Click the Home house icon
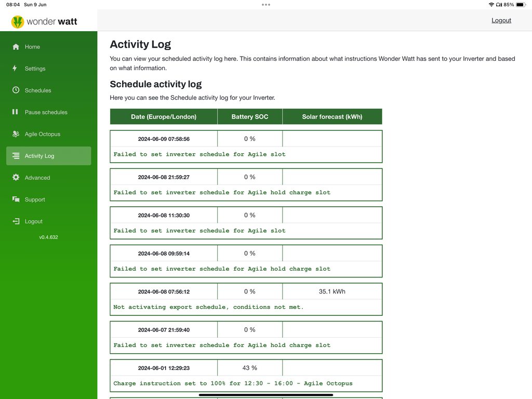This screenshot has width=532, height=399. coord(16,47)
